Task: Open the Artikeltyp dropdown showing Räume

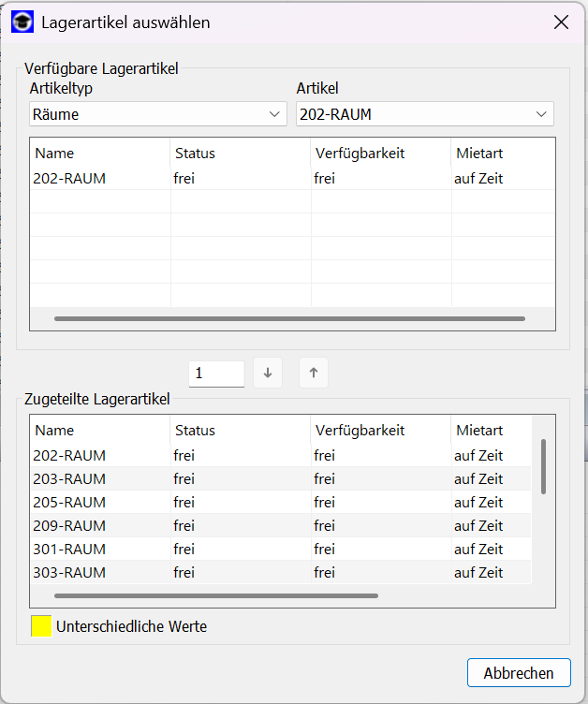Action: pos(158,114)
